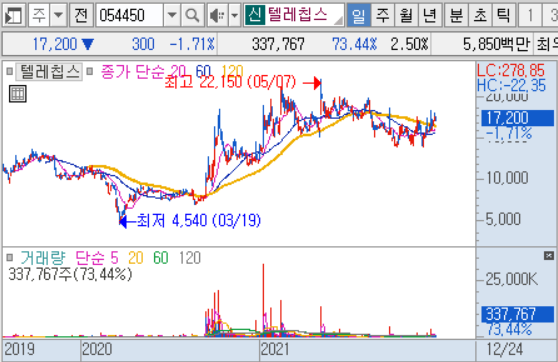
Task: Search stocks with the magnifier icon
Action: point(193,15)
